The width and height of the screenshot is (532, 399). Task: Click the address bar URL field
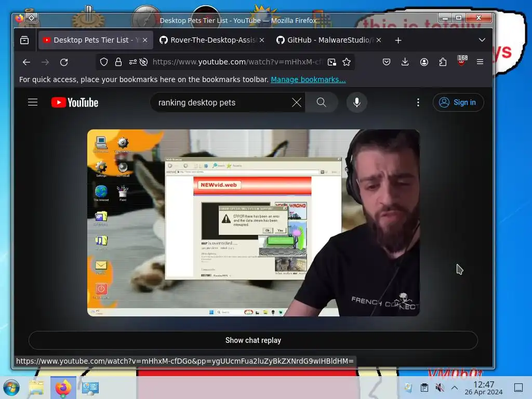pyautogui.click(x=237, y=62)
